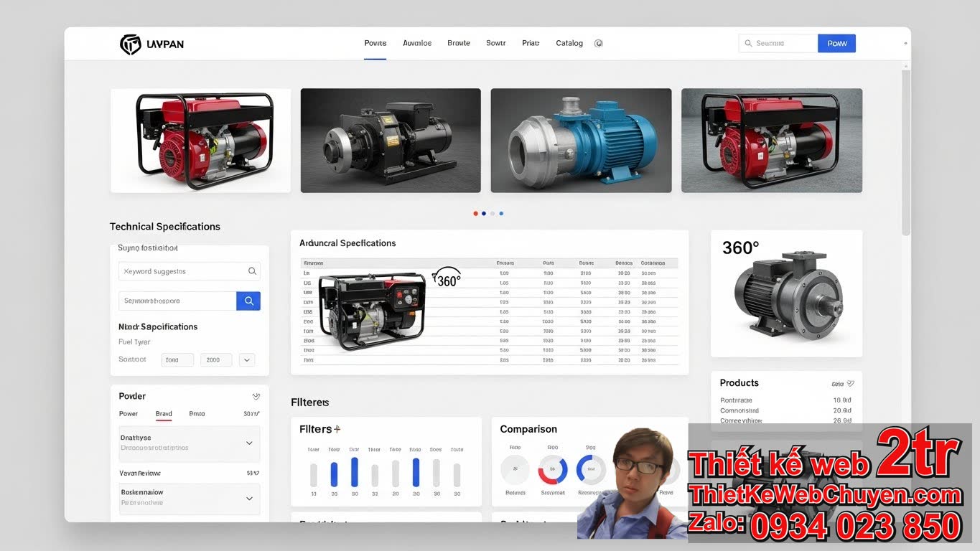Open the Sowtr navigation item
980x551 pixels.
coord(496,43)
